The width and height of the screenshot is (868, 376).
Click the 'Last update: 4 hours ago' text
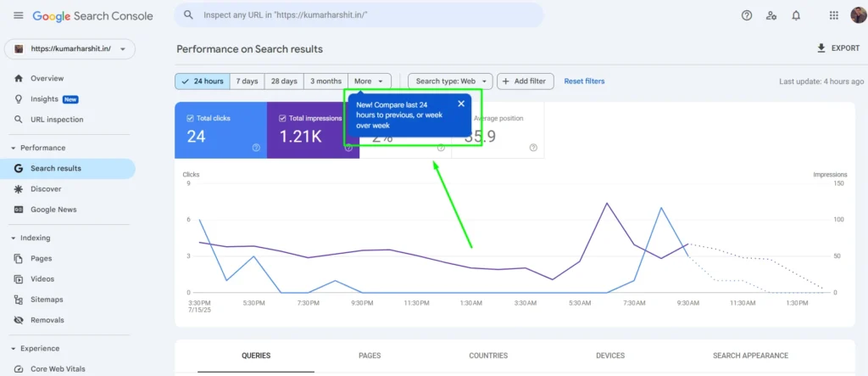[821, 81]
